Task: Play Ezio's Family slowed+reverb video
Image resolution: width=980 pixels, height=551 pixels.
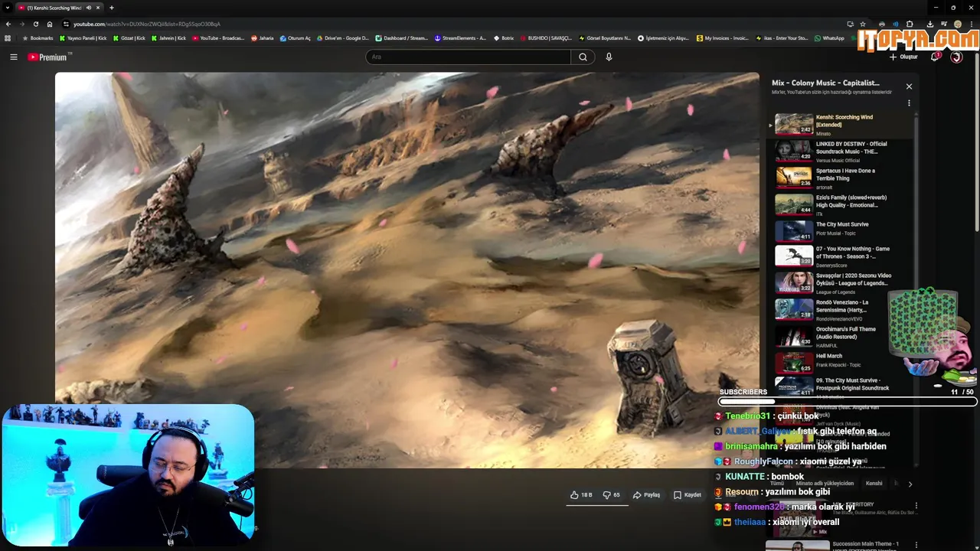Action: (841, 204)
